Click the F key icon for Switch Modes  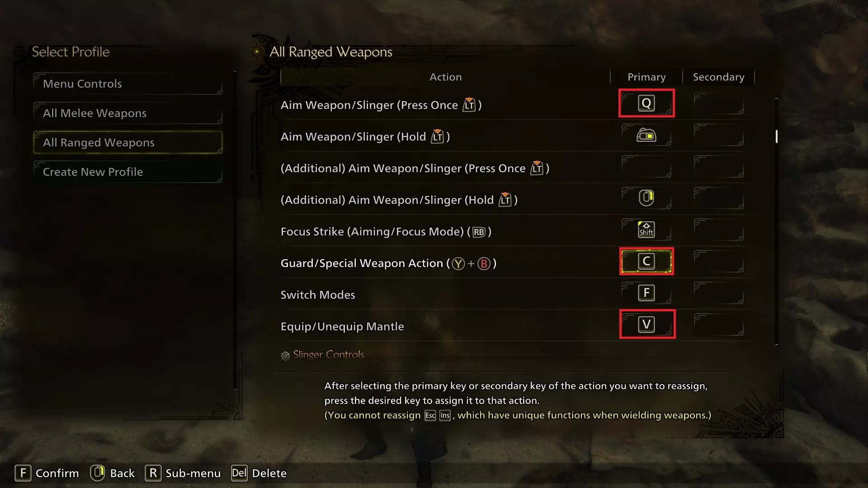tap(646, 293)
